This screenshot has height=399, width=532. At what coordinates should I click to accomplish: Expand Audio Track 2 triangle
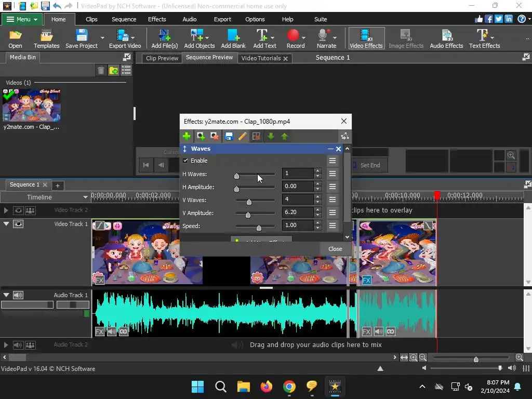tap(6, 345)
